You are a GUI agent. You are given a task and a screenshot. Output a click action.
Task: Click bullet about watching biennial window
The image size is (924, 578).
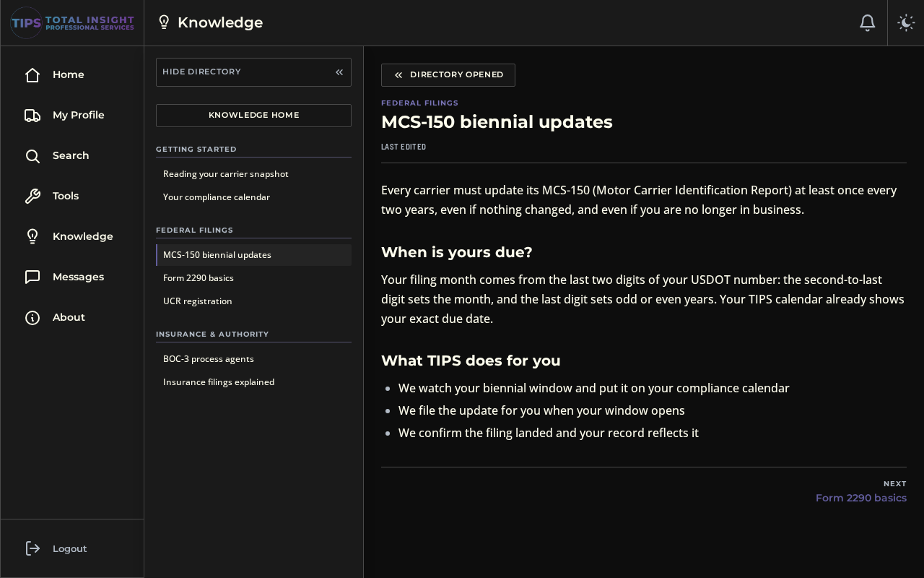point(593,388)
